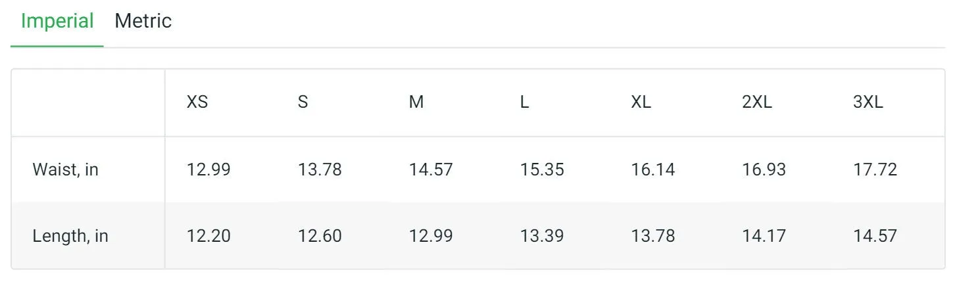The height and width of the screenshot is (297, 980).
Task: Select the 'Waist, in' row label
Action: coord(65,170)
